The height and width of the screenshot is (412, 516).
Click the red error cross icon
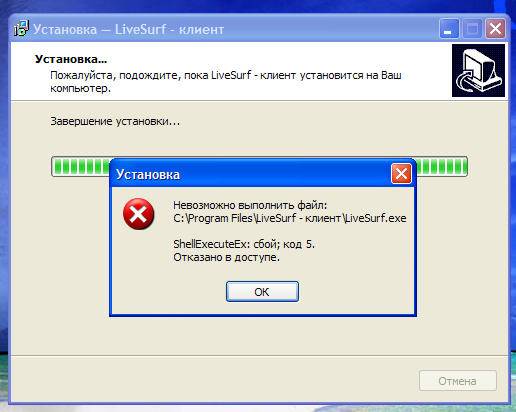[138, 214]
